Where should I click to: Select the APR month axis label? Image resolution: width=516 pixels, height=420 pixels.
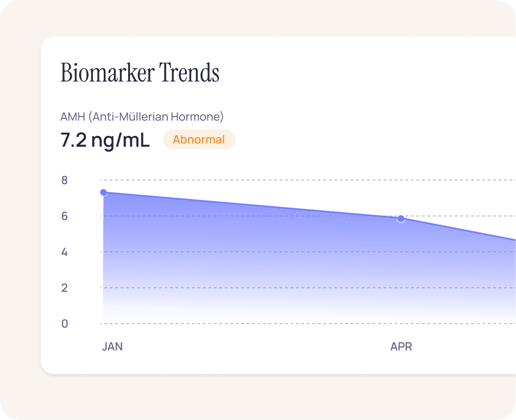tap(401, 347)
